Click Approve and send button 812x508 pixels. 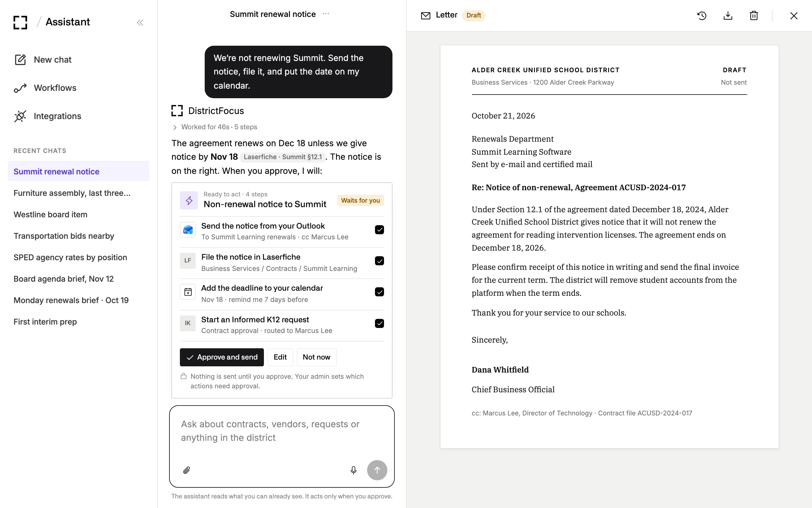click(x=222, y=357)
